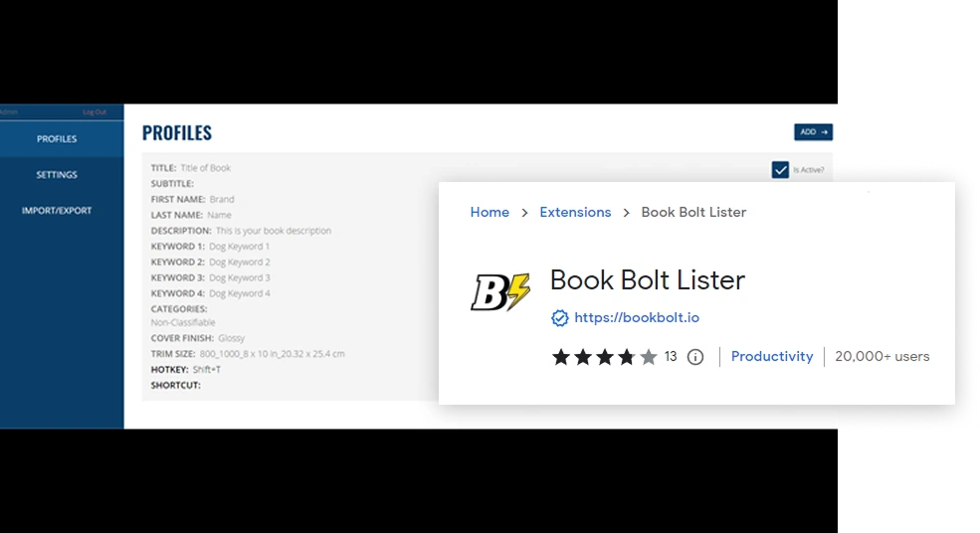Viewport: 980px width, 533px height.
Task: Open the Import/Export sidebar tab
Action: (57, 211)
